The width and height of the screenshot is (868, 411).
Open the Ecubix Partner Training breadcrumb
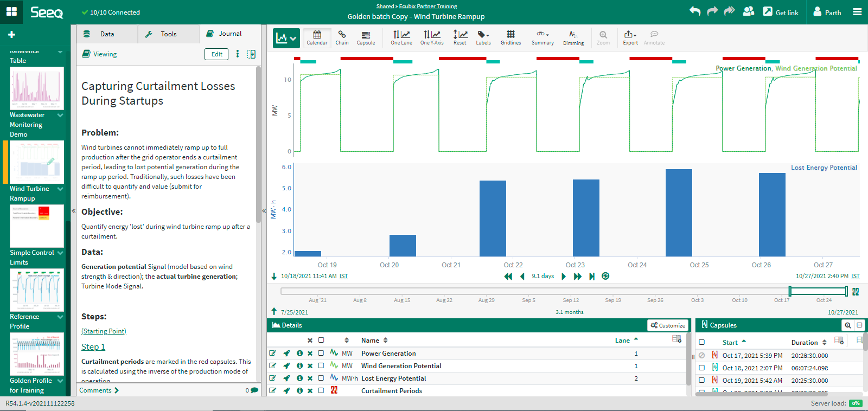tap(428, 6)
